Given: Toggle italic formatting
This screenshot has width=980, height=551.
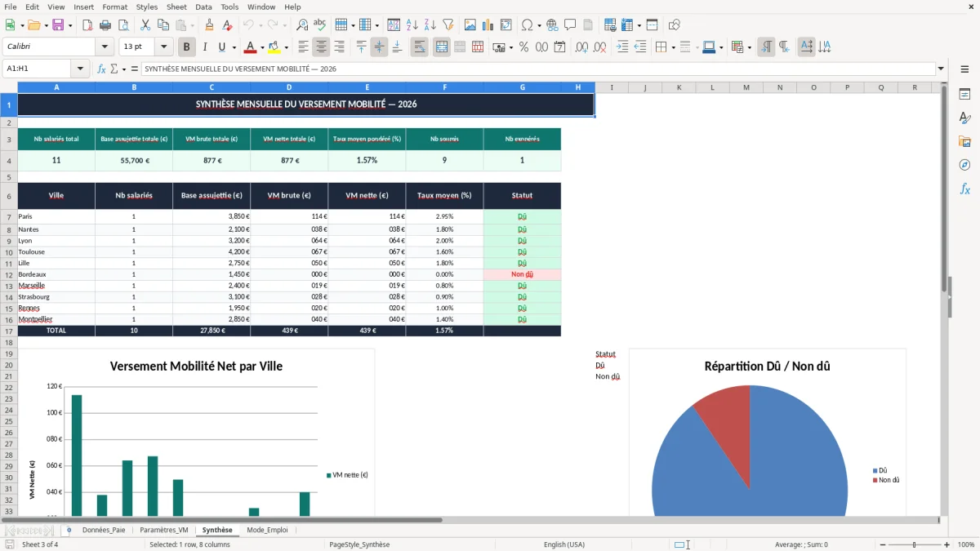Looking at the screenshot, I should click(x=204, y=47).
